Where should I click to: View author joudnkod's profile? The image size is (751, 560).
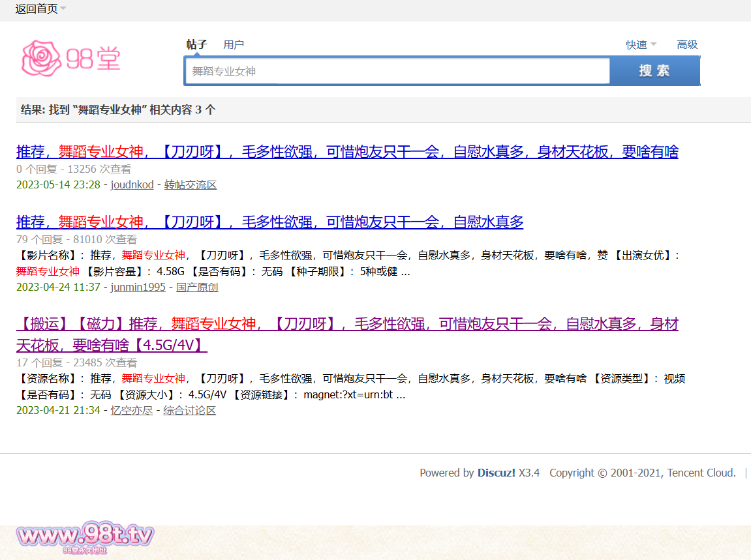[132, 185]
